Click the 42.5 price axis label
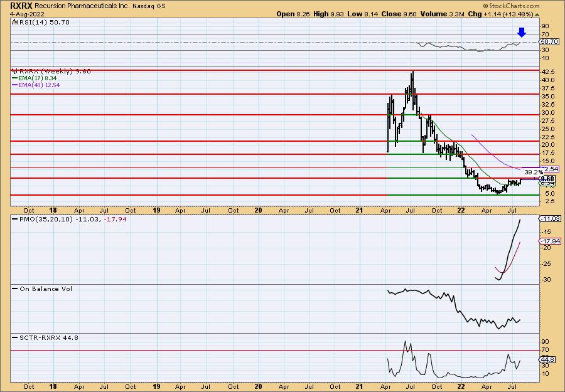This screenshot has height=392, width=565. (547, 72)
